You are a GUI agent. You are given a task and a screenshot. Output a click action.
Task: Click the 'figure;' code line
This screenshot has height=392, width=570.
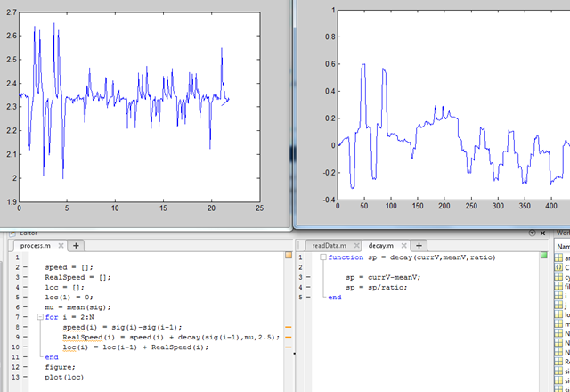(60, 367)
